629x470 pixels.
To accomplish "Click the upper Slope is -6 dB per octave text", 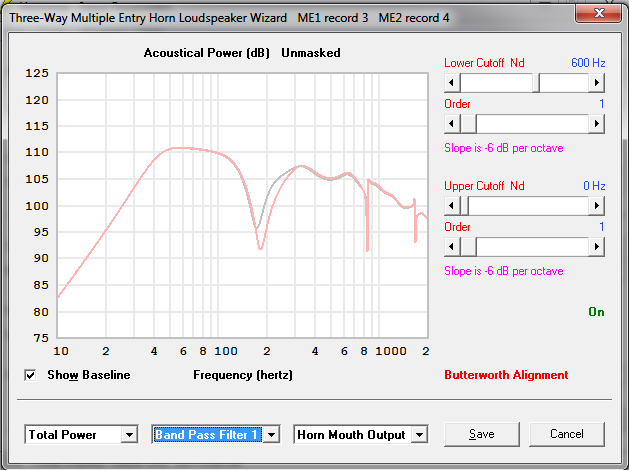I will point(503,148).
